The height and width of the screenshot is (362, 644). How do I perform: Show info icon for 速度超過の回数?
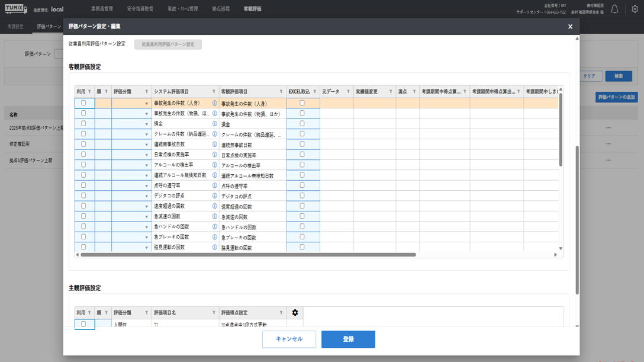[214, 206]
